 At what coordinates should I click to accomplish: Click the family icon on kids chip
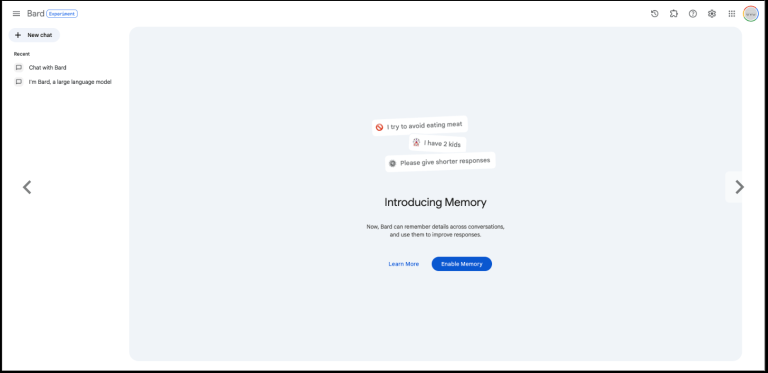coord(416,142)
